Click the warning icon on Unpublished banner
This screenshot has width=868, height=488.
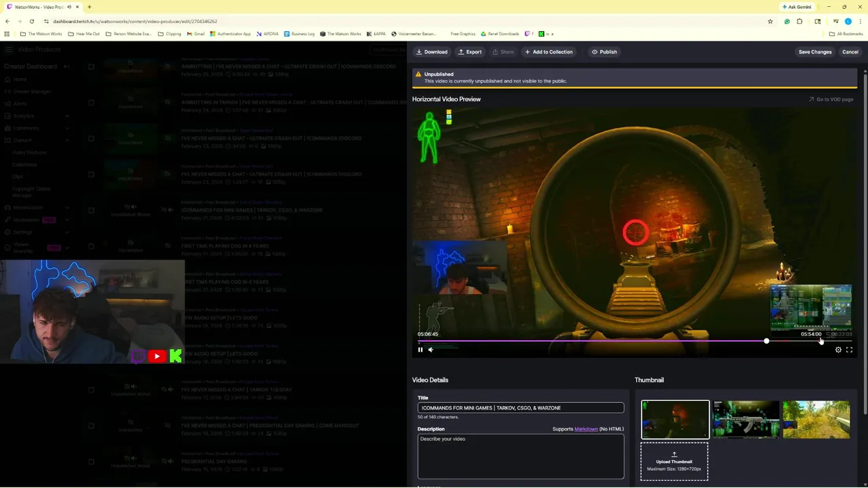click(x=418, y=75)
